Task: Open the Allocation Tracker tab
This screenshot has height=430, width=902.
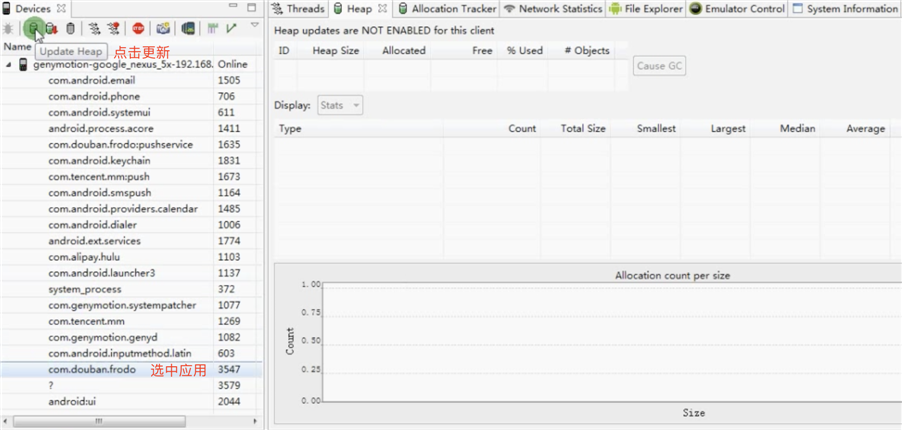Action: [x=447, y=9]
